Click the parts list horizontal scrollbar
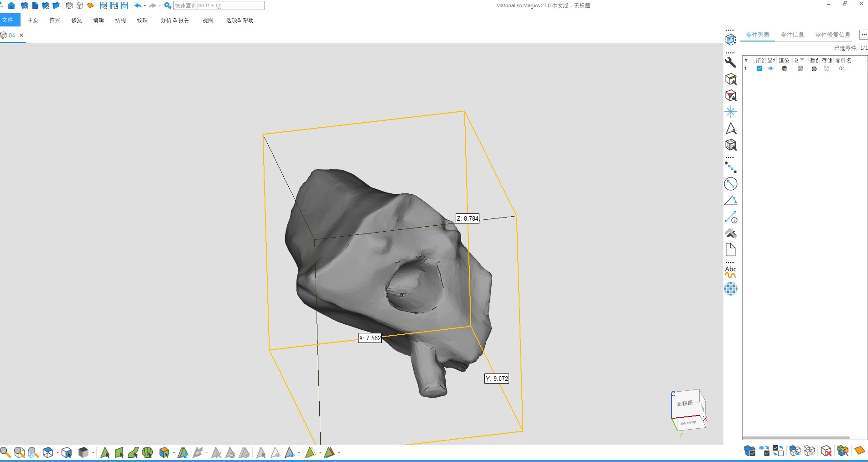This screenshot has width=868, height=462. tap(796, 438)
